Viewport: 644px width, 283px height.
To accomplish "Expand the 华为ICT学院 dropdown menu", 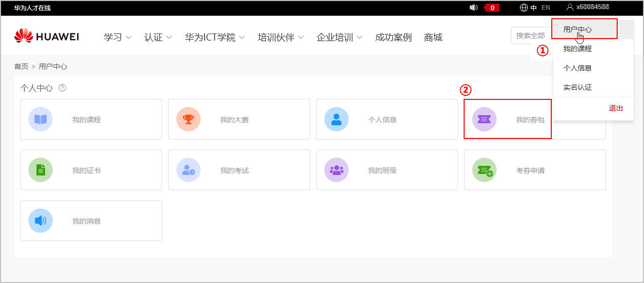I will coord(215,37).
